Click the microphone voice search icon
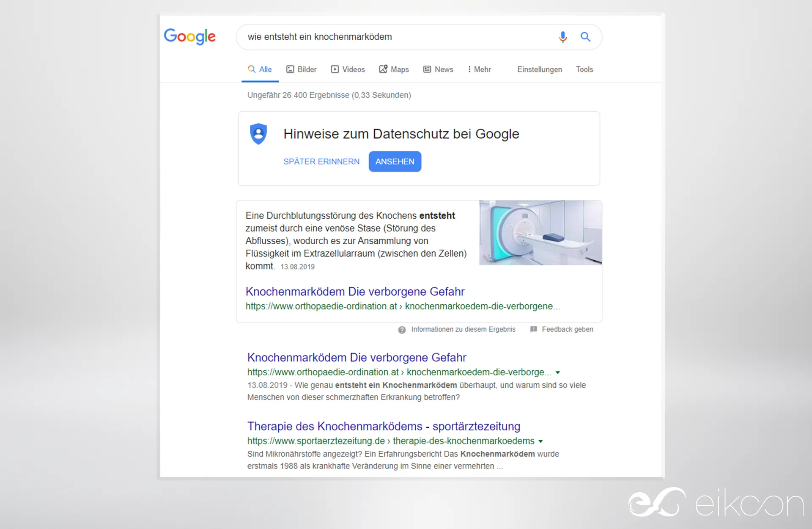812x529 pixels. (x=562, y=37)
